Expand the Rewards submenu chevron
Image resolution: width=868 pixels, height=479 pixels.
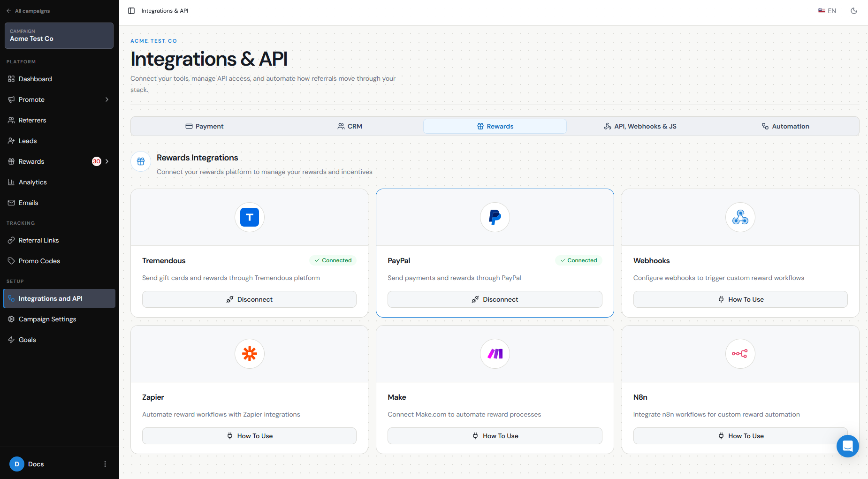coord(107,161)
